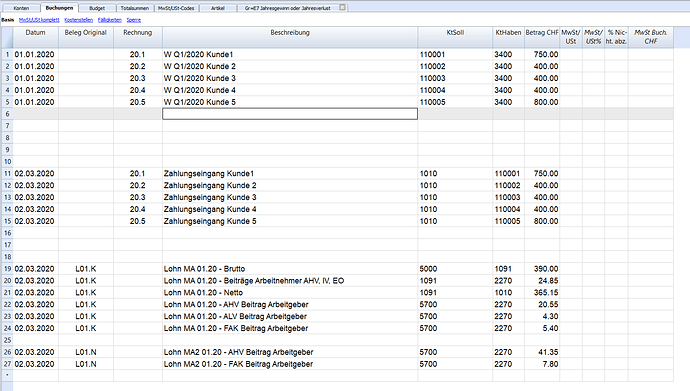Select the Basis view
The width and height of the screenshot is (690, 391).
point(7,20)
